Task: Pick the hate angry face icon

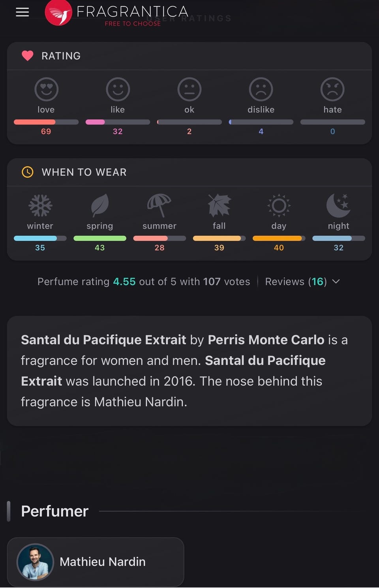Action: 332,89
